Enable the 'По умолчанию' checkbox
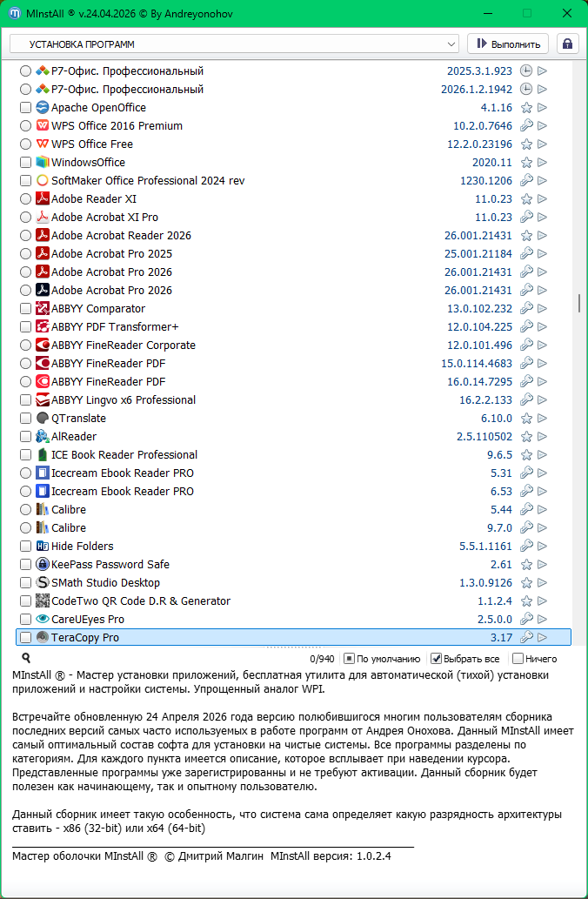The height and width of the screenshot is (899, 588). pyautogui.click(x=349, y=659)
